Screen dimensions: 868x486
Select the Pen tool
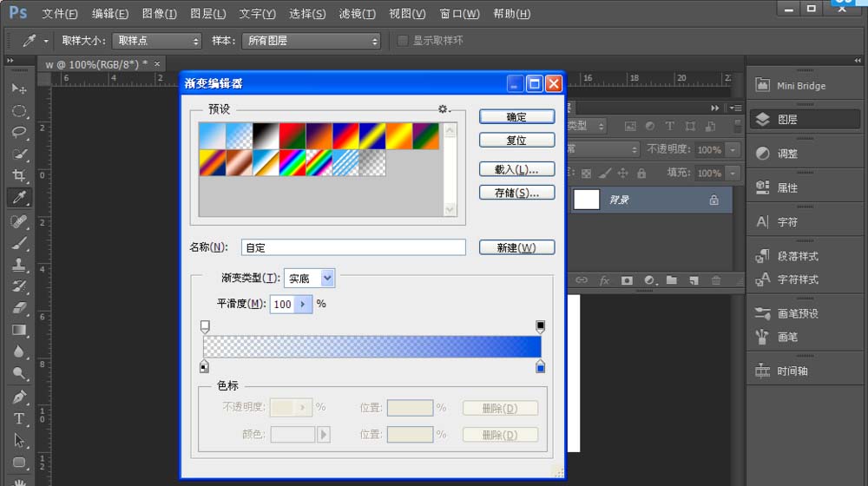(18, 397)
